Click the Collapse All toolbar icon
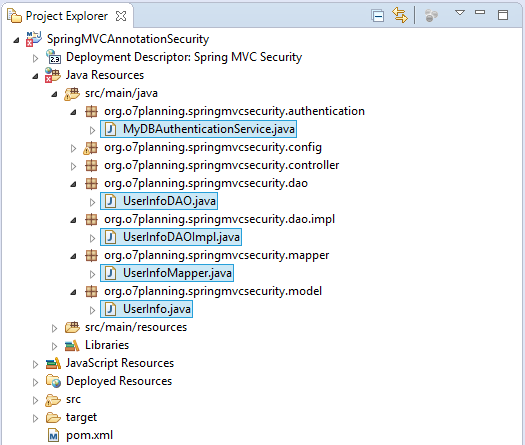Image resolution: width=525 pixels, height=445 pixels. click(x=377, y=16)
